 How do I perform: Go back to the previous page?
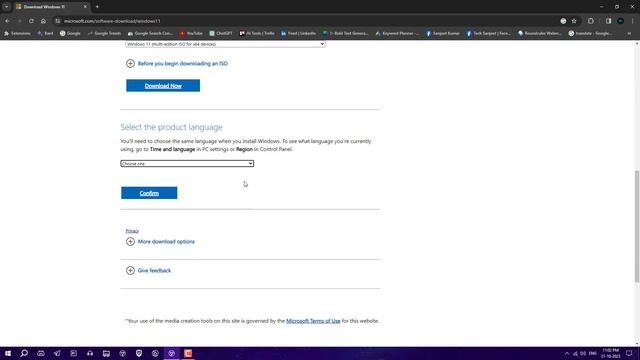(7, 21)
